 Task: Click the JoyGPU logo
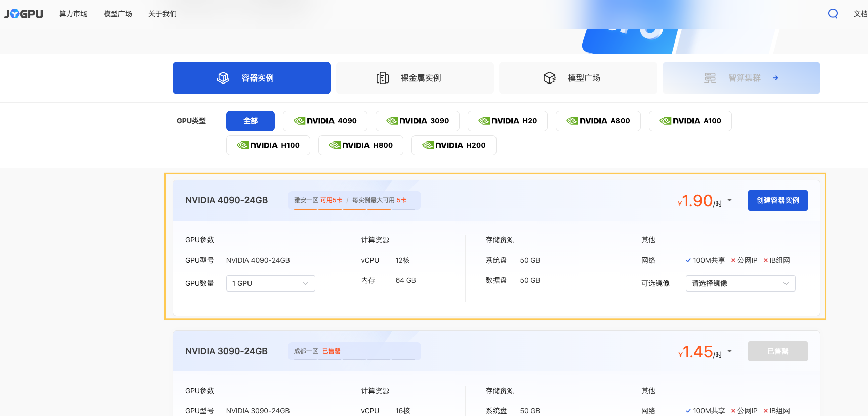23,14
